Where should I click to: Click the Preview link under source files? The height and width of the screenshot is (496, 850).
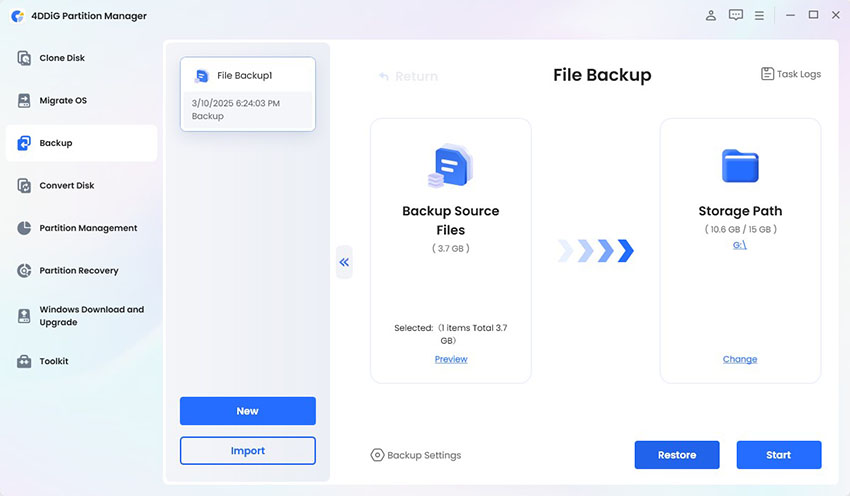click(451, 359)
